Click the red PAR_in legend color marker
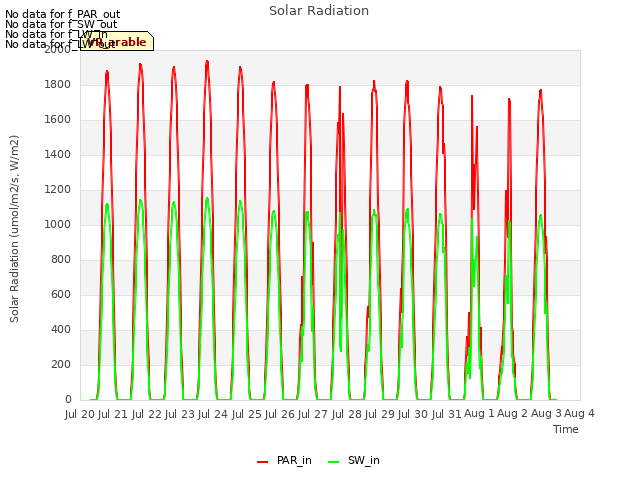The width and height of the screenshot is (640, 480). click(x=262, y=462)
